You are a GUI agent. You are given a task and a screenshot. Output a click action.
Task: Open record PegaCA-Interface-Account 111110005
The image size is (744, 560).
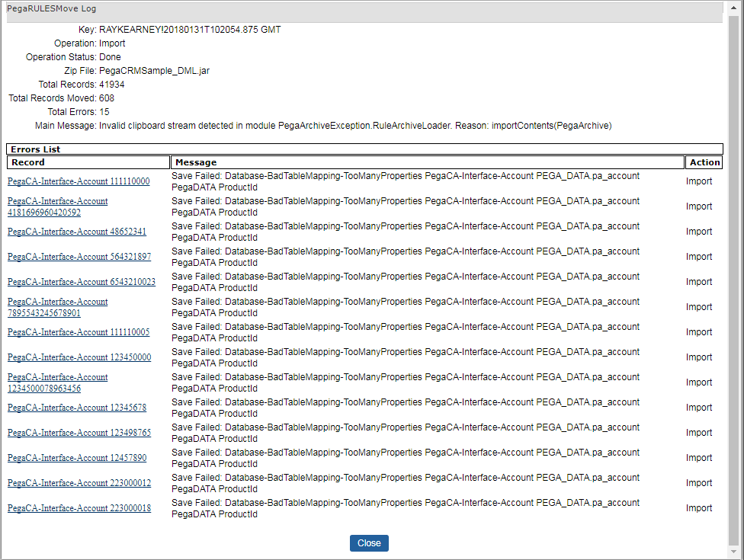click(79, 332)
